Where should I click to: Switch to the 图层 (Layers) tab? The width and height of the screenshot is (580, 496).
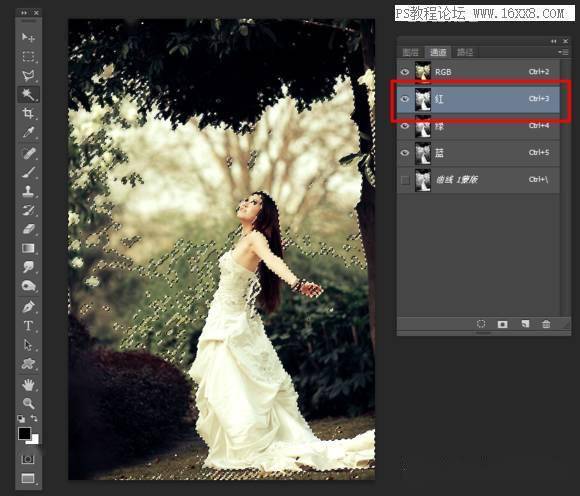pos(410,52)
